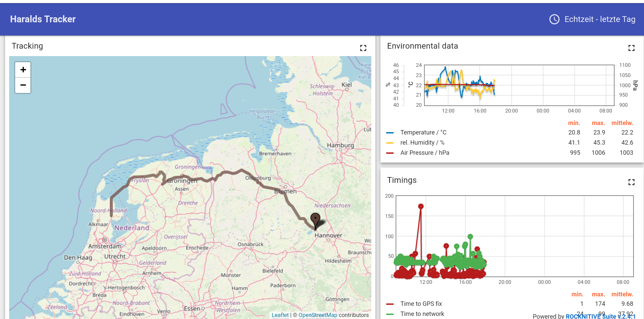Click the Tracking heading
Image resolution: width=644 pixels, height=319 pixels.
pyautogui.click(x=27, y=46)
